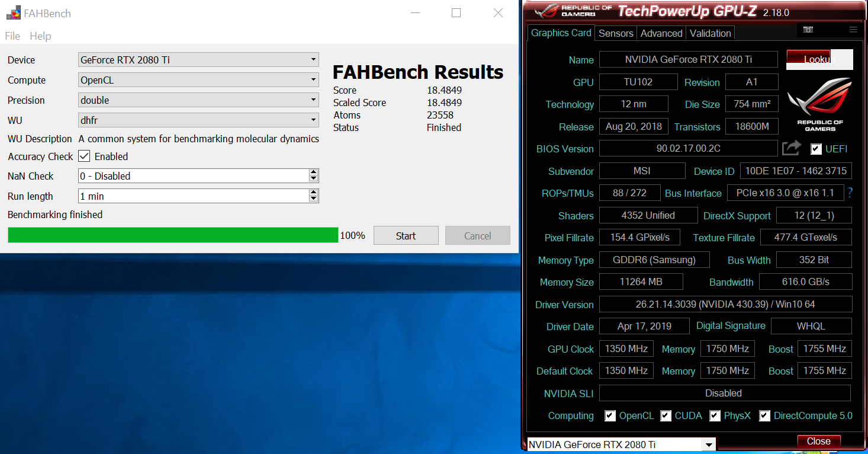This screenshot has height=454, width=868.
Task: Click the GPU Clock 1350 MHz field
Action: point(626,349)
